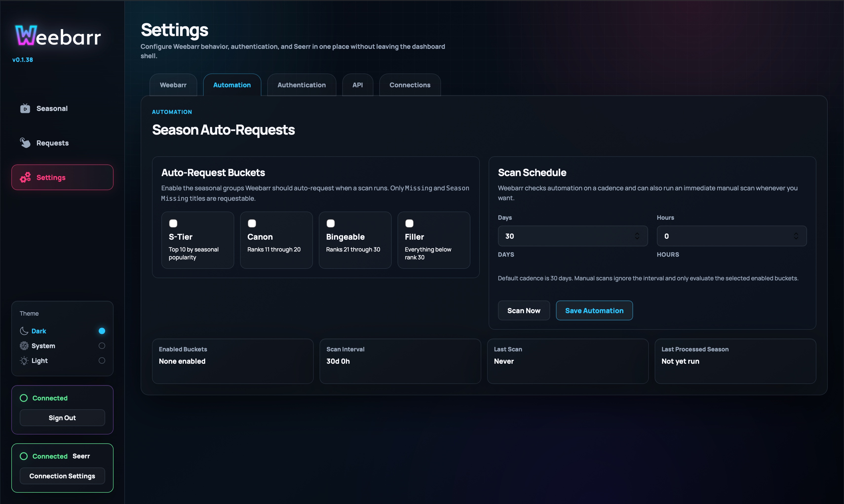Click the Scan Now button
The image size is (844, 504).
tap(524, 310)
